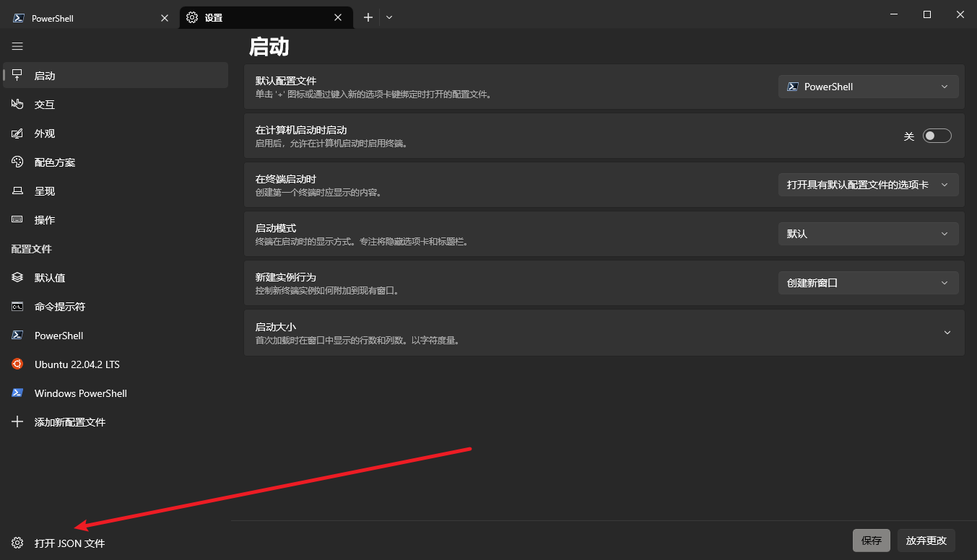The height and width of the screenshot is (560, 977).
Task: Open the 启动模式 dropdown
Action: tap(868, 234)
